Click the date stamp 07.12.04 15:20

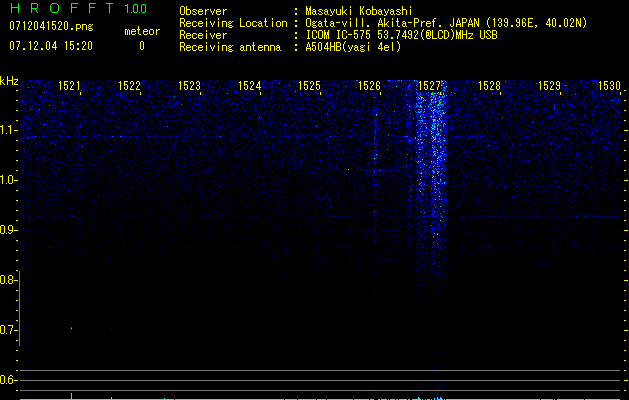click(x=51, y=46)
